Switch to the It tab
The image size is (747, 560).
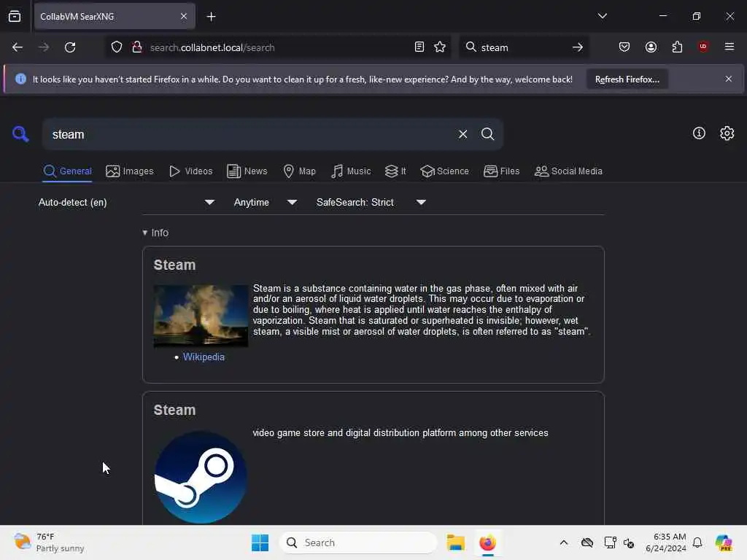tap(395, 171)
